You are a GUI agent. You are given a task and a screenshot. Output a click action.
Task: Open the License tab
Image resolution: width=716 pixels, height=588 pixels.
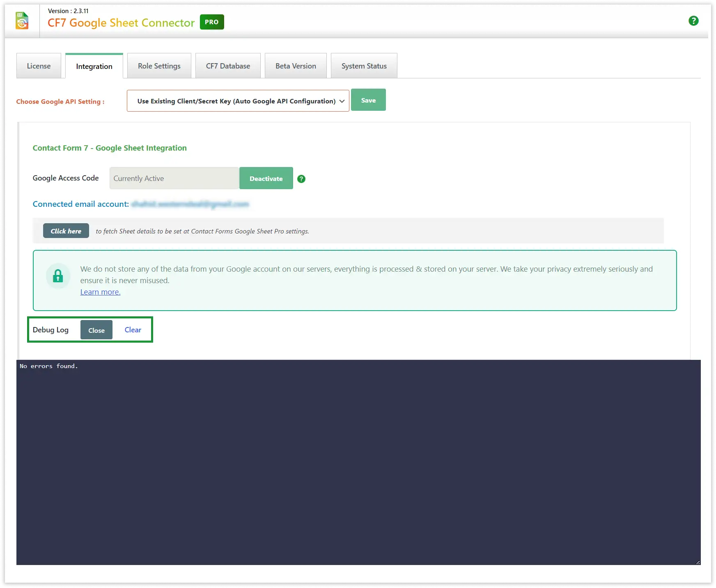point(39,66)
